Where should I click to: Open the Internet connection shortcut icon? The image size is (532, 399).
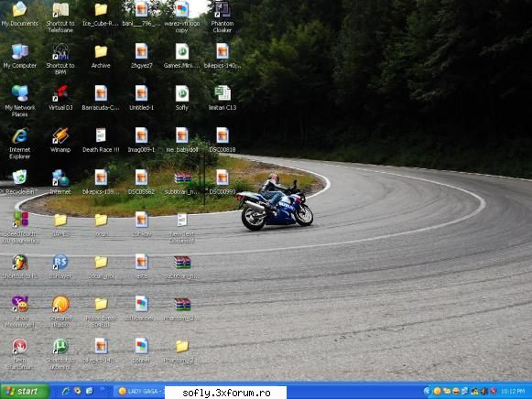(x=60, y=182)
